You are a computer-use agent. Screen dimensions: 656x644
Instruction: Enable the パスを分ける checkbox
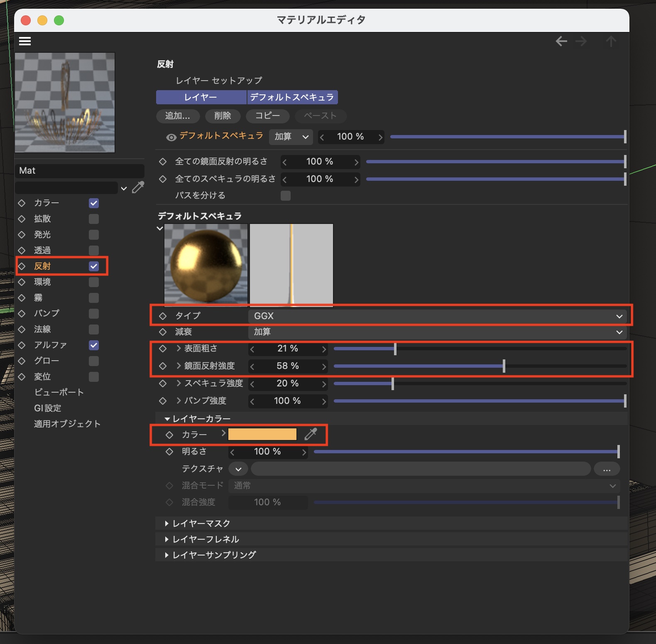(286, 196)
